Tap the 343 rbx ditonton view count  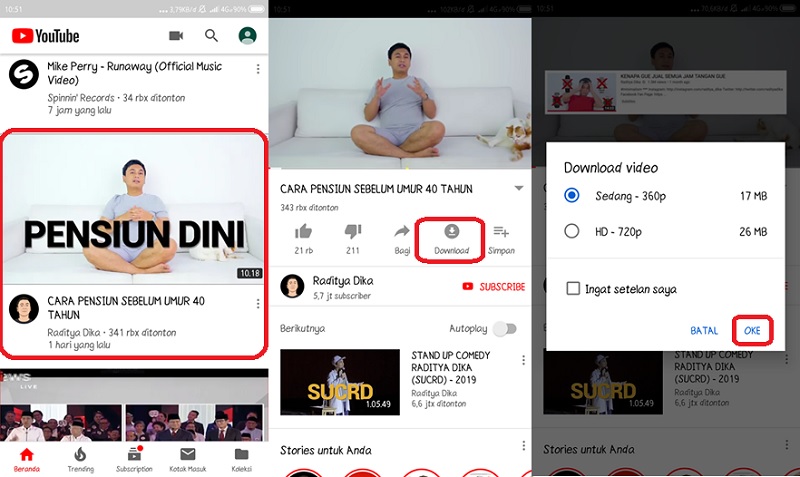(x=309, y=208)
